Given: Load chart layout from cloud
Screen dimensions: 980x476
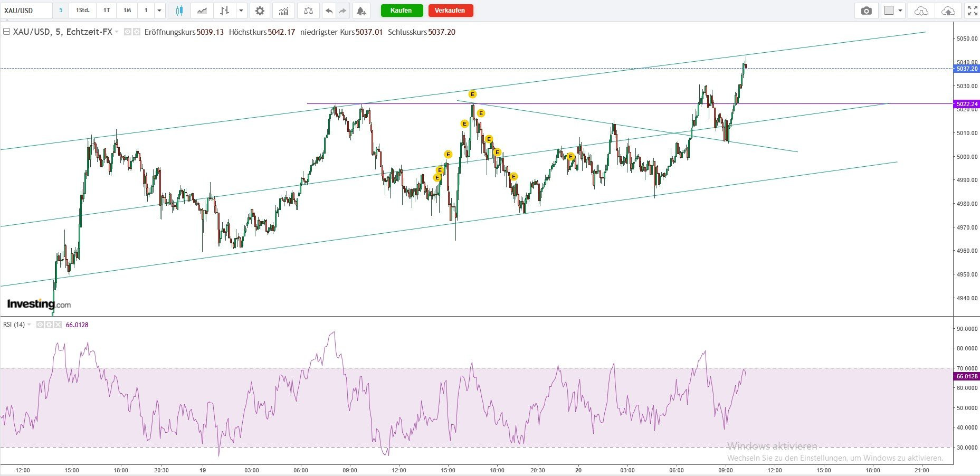Looking at the screenshot, I should point(921,11).
